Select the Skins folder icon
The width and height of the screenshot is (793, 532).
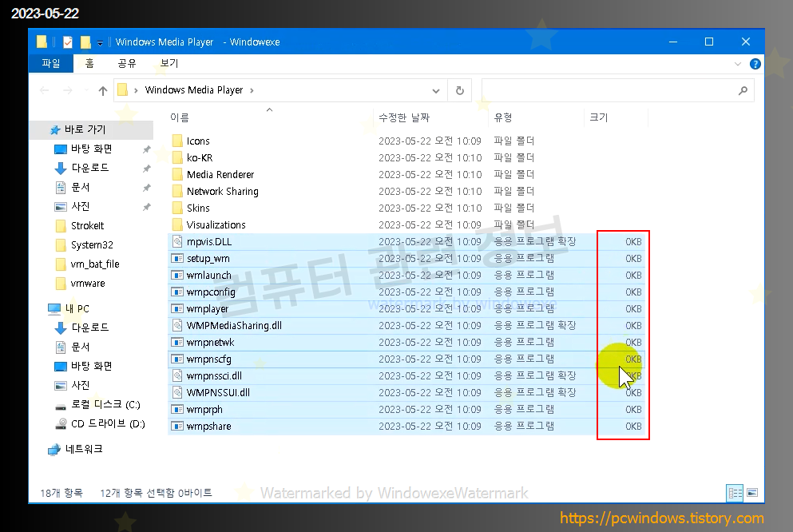177,208
